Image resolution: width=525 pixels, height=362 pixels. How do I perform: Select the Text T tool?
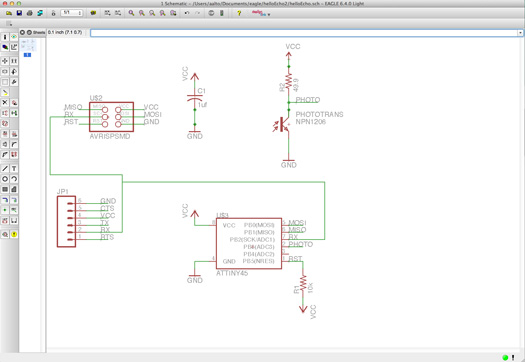coord(14,168)
